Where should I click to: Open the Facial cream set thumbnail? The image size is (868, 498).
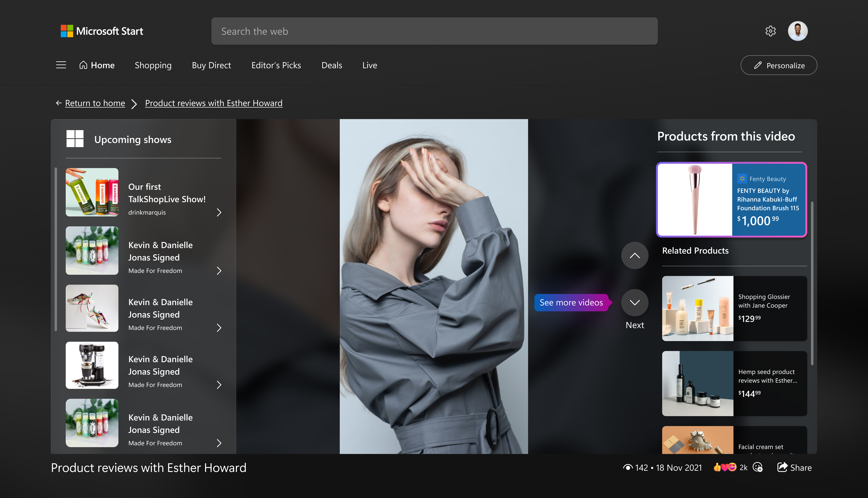698,440
